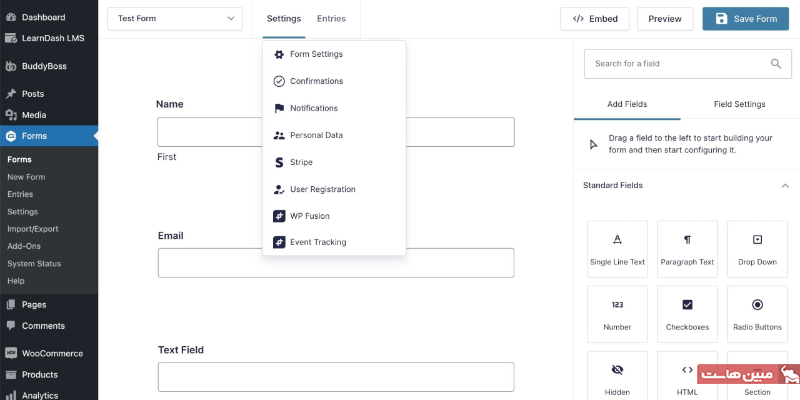Add a Drop Down field
Viewport: 800px width, 400px height.
[757, 249]
